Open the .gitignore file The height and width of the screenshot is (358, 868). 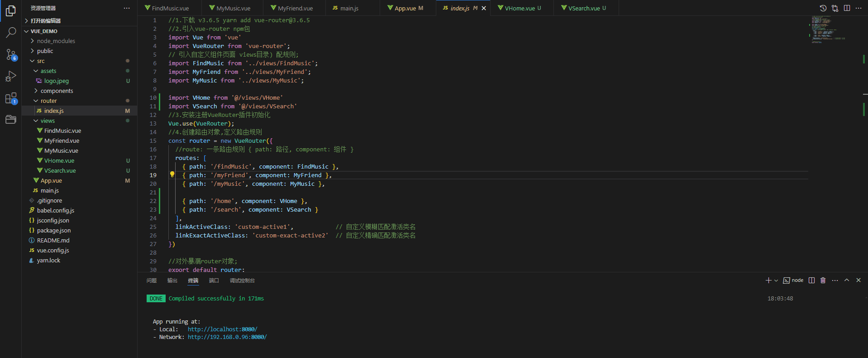(80, 200)
